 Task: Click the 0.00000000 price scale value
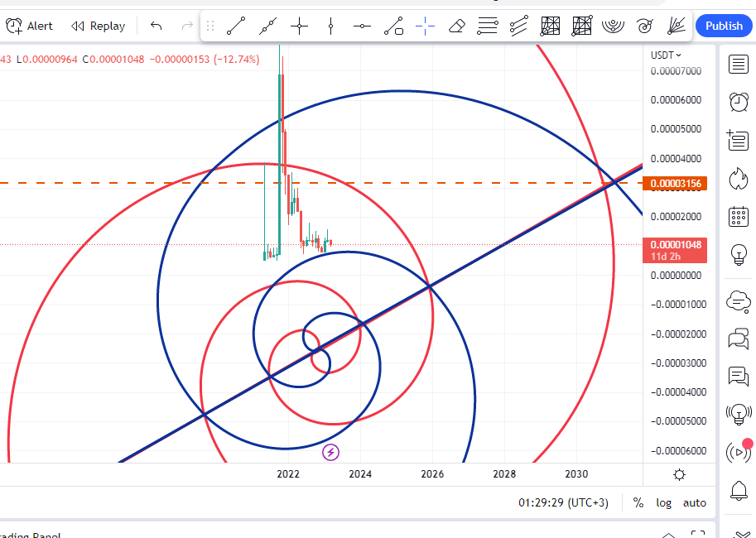tap(676, 276)
